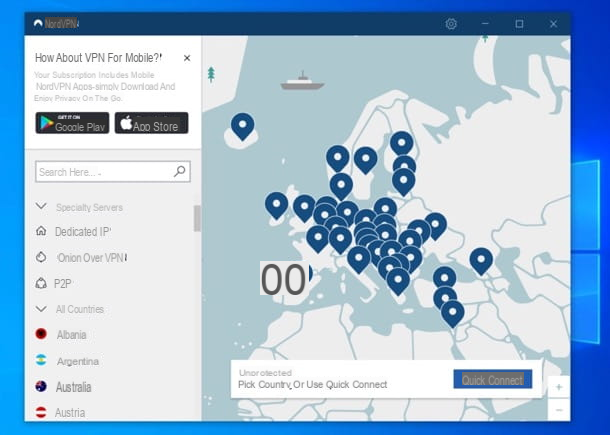Click the Austria flag icon
This screenshot has height=435, width=610.
41,412
